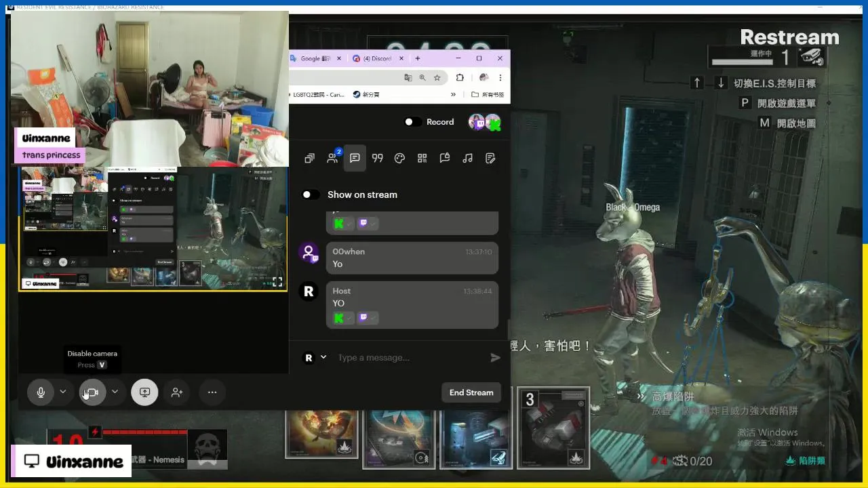Click the 00when Twitch avatar
Image resolution: width=868 pixels, height=488 pixels.
tap(309, 253)
